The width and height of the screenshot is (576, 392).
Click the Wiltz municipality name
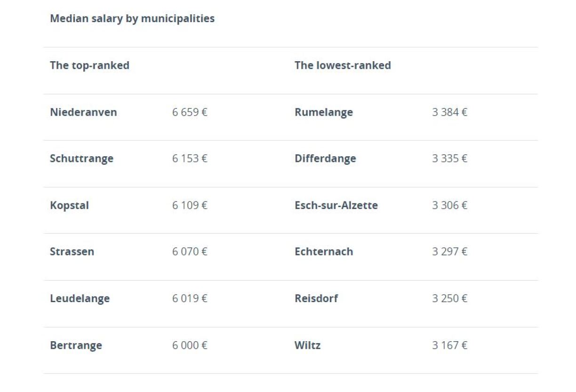point(307,345)
